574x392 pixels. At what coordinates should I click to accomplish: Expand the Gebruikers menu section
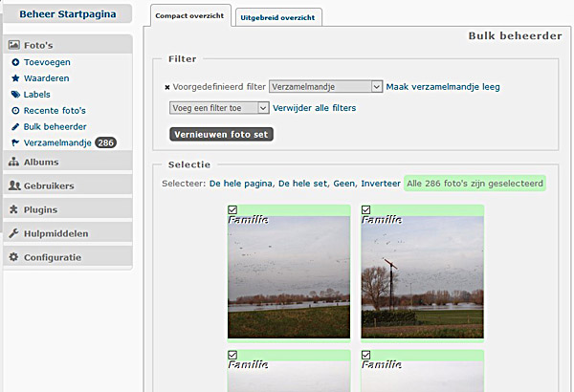68,185
